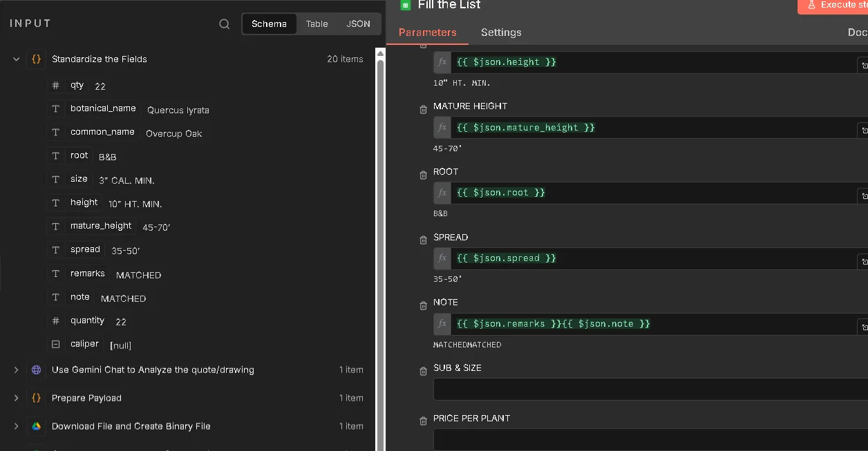Click the text type icon next to spread
868x451 pixels.
pyautogui.click(x=56, y=250)
